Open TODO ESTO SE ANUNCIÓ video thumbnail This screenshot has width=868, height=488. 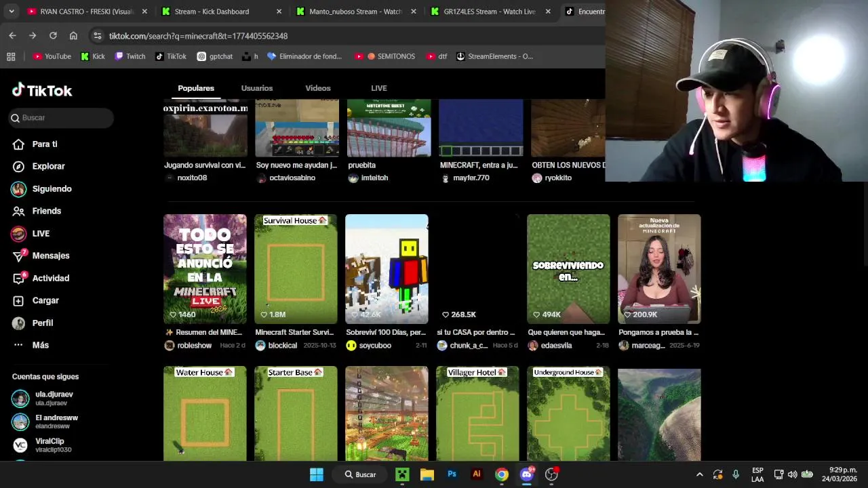pyautogui.click(x=205, y=269)
